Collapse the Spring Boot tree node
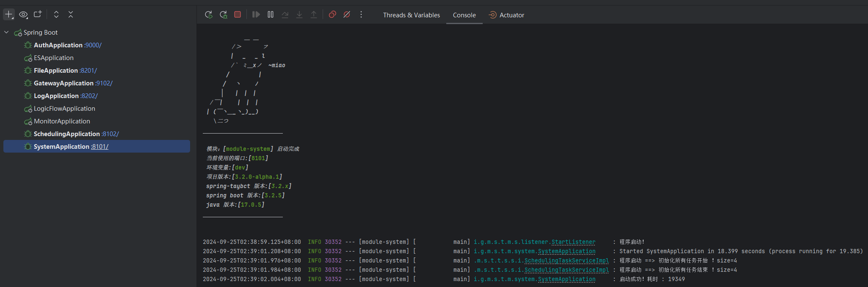Screen dimensions: 868x287 tap(6, 32)
